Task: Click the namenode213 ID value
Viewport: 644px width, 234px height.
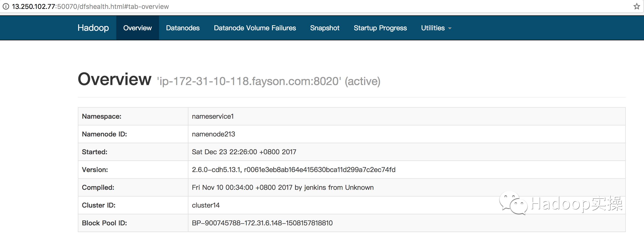Action: click(213, 134)
